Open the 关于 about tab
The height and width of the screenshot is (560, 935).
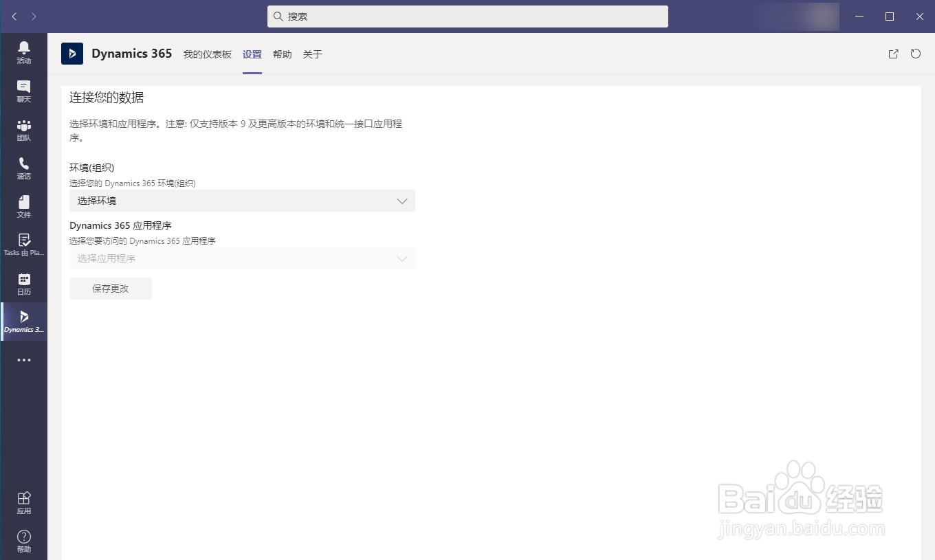click(x=313, y=54)
